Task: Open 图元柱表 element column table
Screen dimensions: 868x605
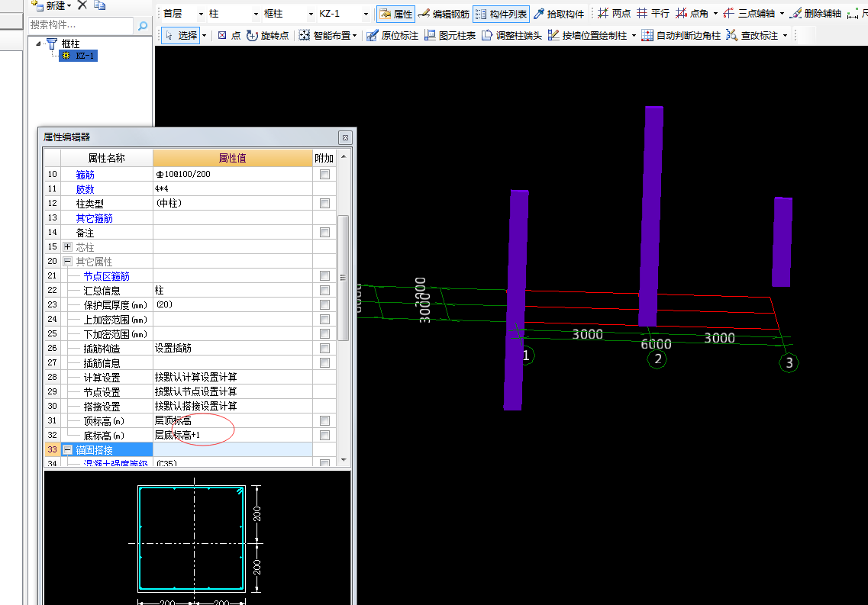Action: pyautogui.click(x=450, y=35)
